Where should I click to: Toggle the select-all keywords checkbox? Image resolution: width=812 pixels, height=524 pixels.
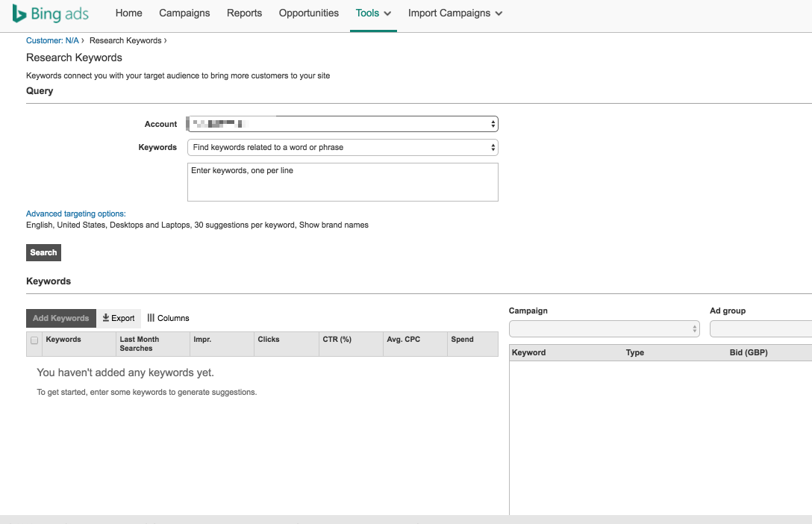click(34, 340)
